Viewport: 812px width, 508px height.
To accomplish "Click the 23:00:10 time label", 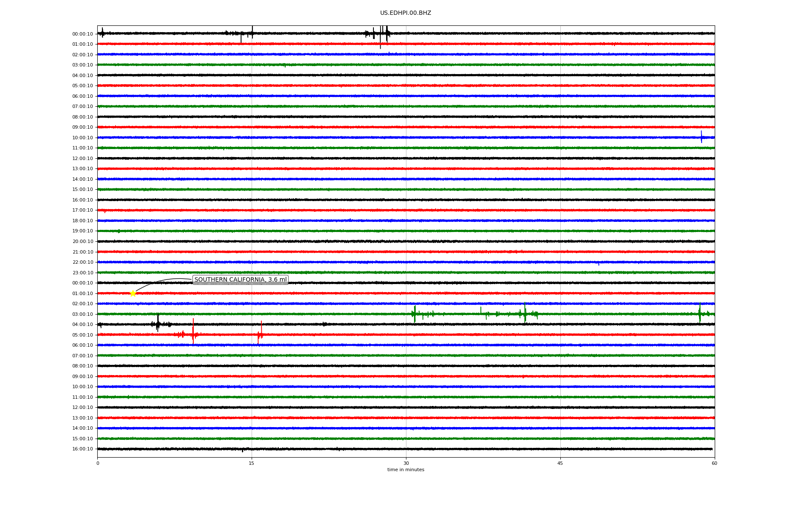I will pyautogui.click(x=82, y=273).
